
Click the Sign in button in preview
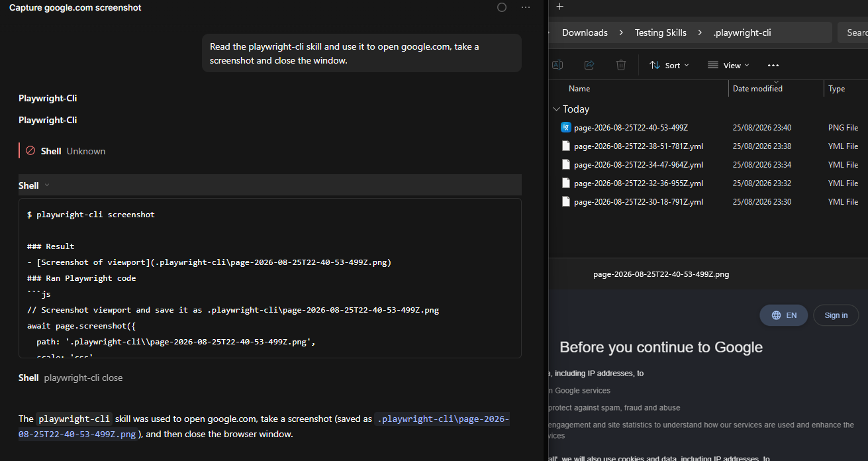(x=836, y=315)
